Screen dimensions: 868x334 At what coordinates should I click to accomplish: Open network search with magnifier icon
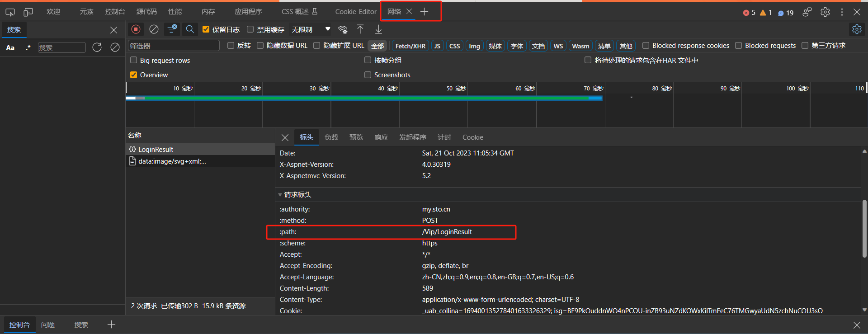[x=190, y=29]
